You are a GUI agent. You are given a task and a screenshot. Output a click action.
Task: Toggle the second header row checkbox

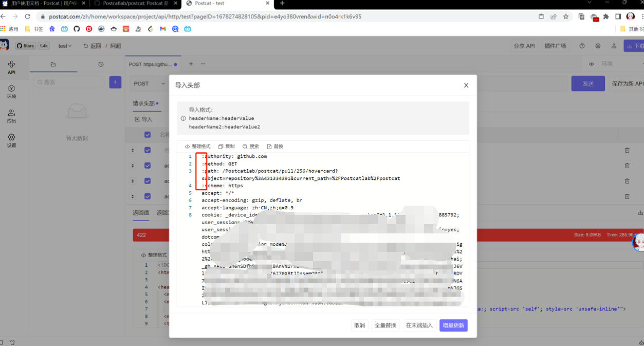(148, 166)
